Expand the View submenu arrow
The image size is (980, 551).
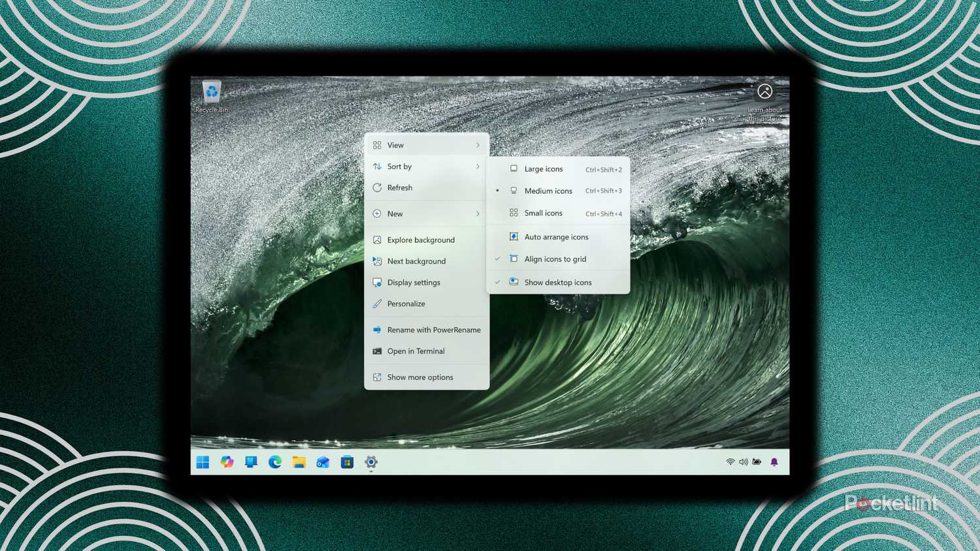(x=478, y=146)
